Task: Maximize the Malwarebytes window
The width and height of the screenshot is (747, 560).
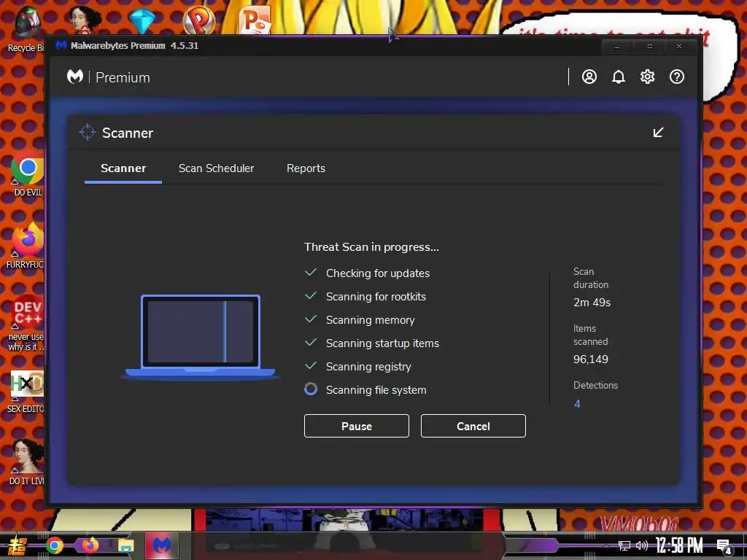Action: coord(649,47)
